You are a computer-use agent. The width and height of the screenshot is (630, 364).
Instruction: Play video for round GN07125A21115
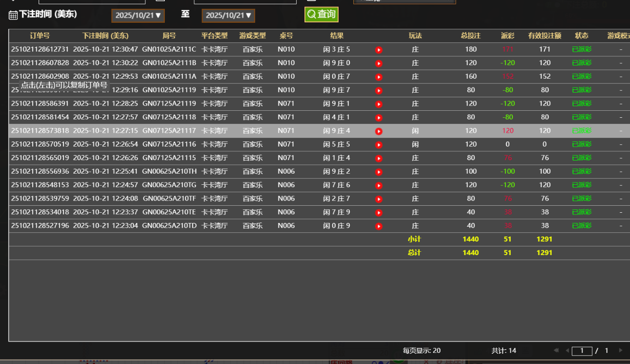pyautogui.click(x=379, y=158)
